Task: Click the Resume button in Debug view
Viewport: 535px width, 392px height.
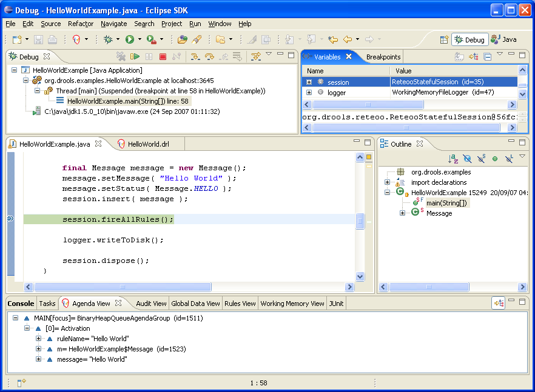Action: (135, 57)
